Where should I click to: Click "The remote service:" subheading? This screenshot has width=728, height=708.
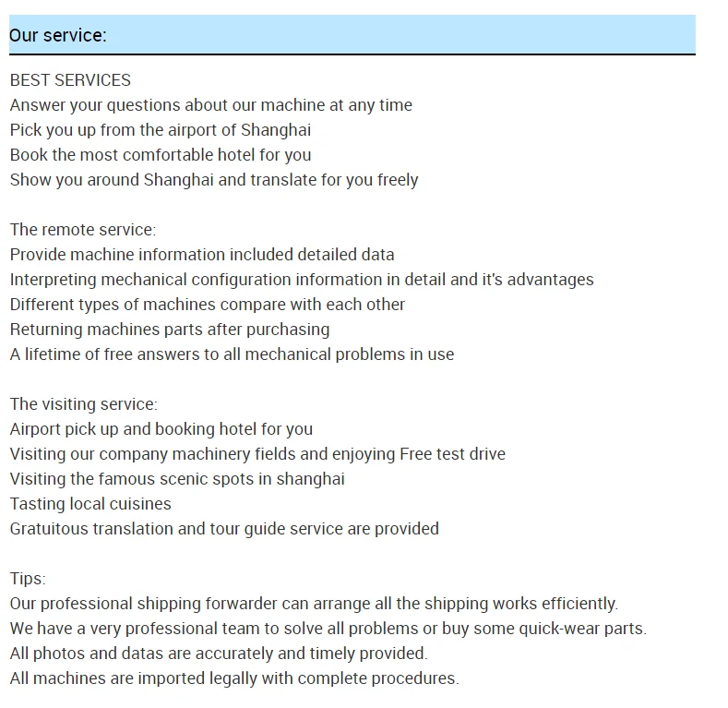pyautogui.click(x=83, y=230)
